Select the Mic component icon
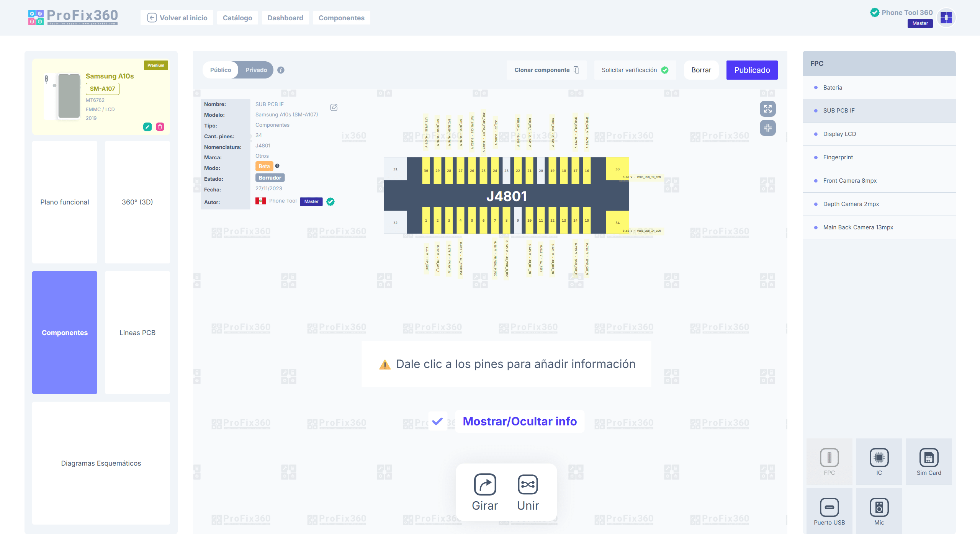This screenshot has width=980, height=551. tap(879, 507)
